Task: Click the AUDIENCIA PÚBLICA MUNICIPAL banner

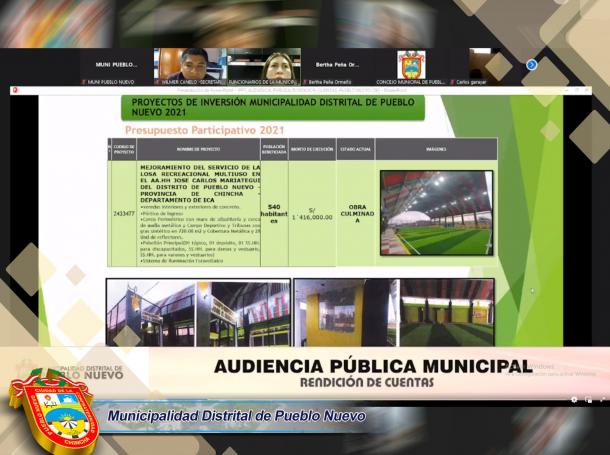Action: [x=372, y=366]
